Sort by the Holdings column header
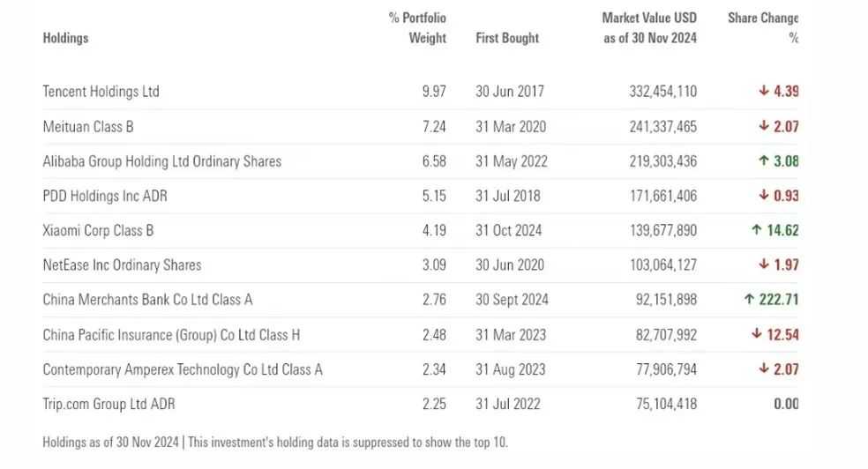868x469 pixels. (x=65, y=38)
